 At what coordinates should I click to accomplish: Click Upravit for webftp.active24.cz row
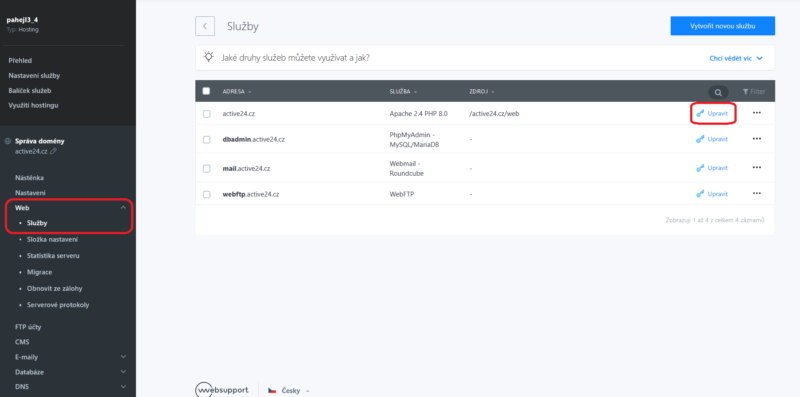[x=712, y=193]
